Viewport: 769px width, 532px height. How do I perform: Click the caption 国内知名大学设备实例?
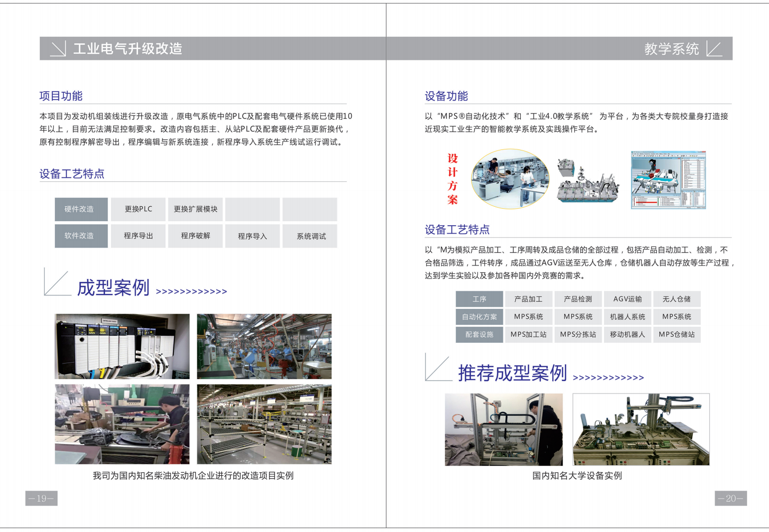click(577, 476)
